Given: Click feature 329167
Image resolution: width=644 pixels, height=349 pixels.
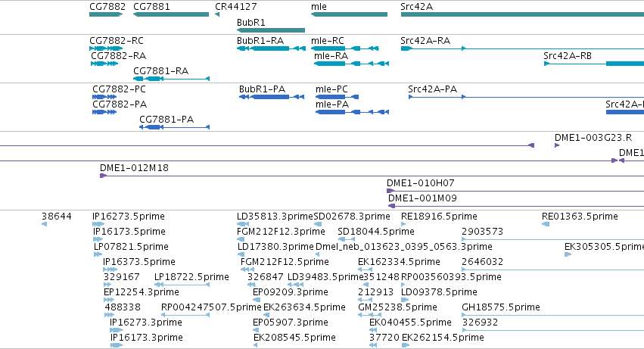Looking at the screenshot, I should click(x=122, y=278).
